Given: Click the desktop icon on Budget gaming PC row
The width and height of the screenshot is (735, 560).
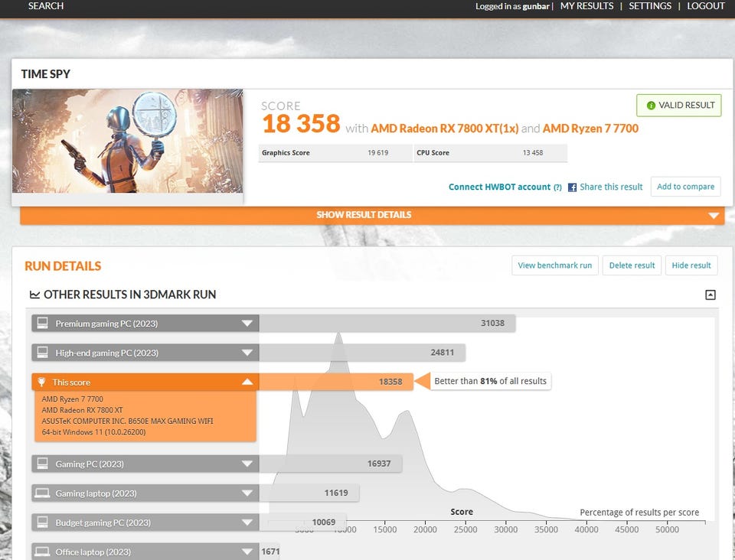Looking at the screenshot, I should 43,523.
